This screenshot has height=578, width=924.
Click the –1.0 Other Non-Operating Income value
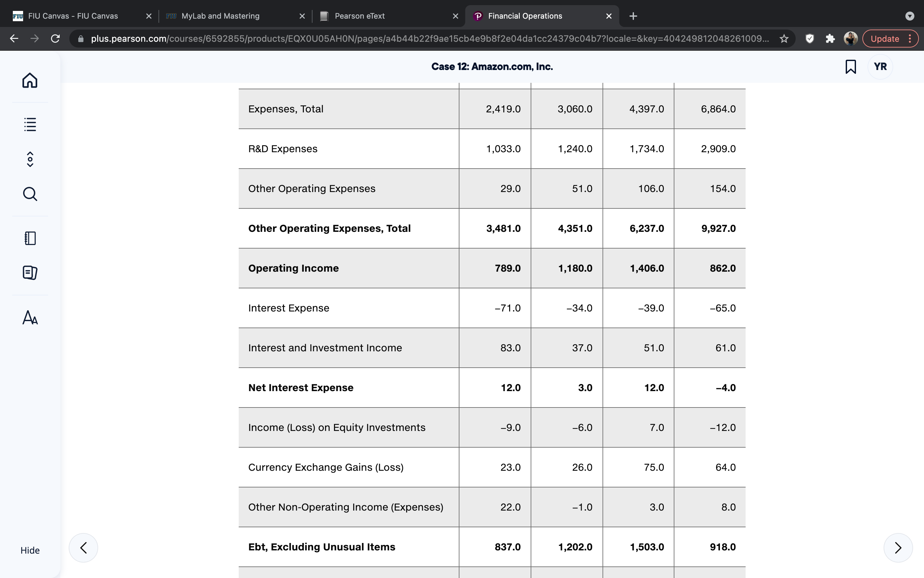point(582,507)
